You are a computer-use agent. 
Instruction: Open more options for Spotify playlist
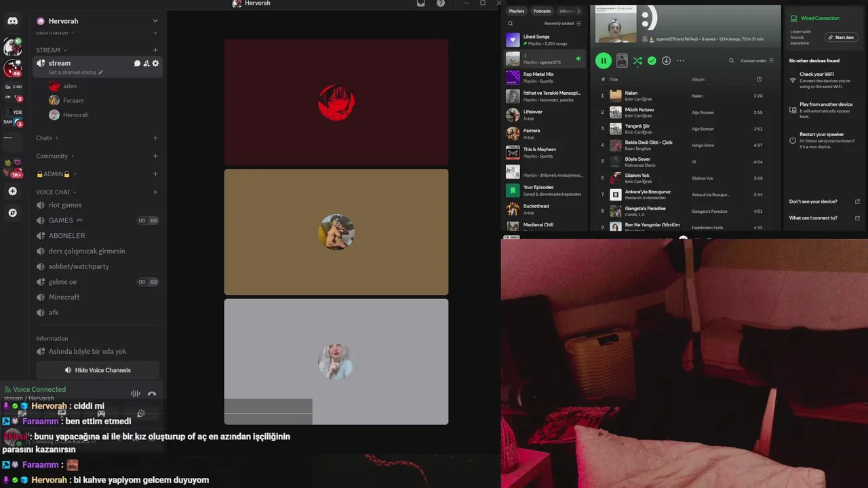(x=680, y=61)
